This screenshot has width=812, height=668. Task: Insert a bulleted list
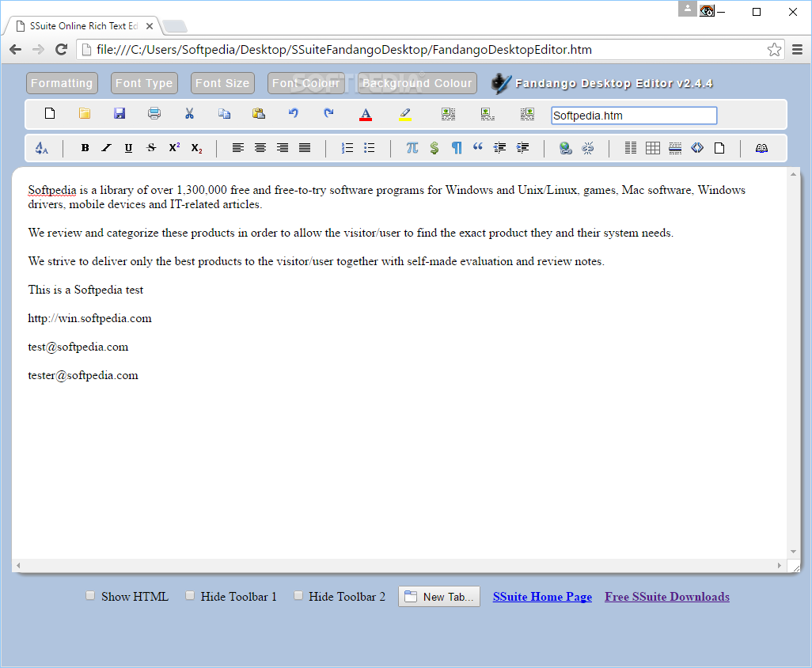(x=370, y=148)
